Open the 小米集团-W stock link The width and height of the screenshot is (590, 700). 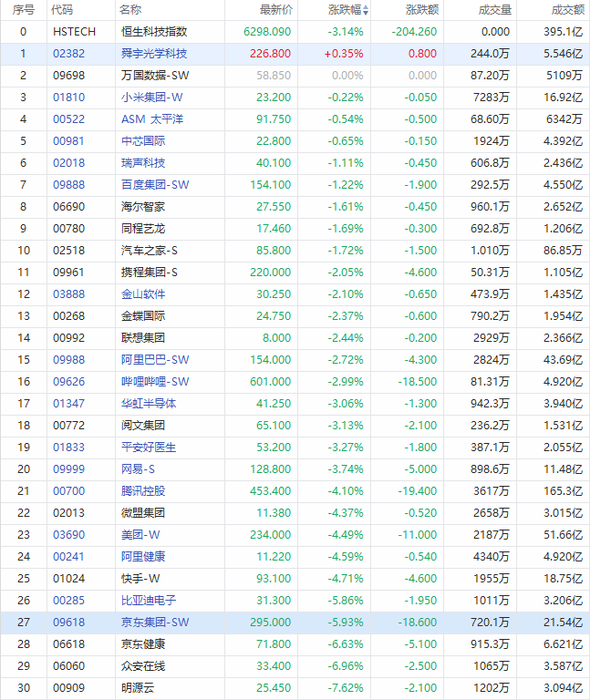[152, 98]
